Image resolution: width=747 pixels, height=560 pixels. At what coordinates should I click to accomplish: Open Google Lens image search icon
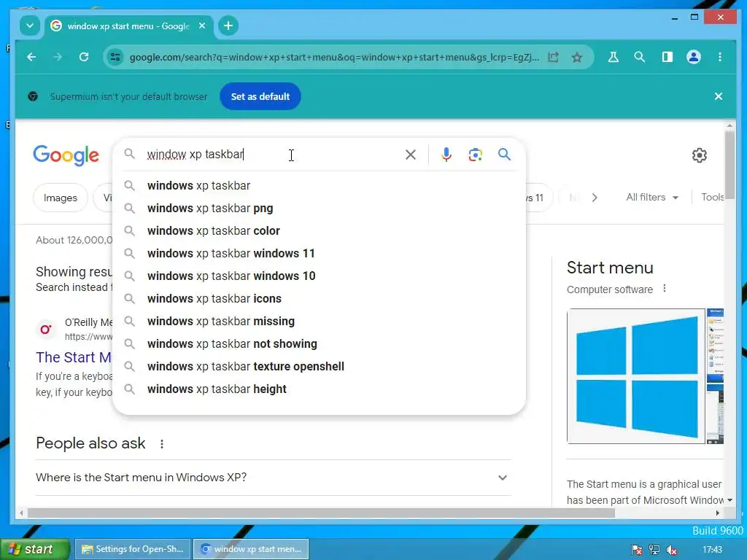click(475, 155)
